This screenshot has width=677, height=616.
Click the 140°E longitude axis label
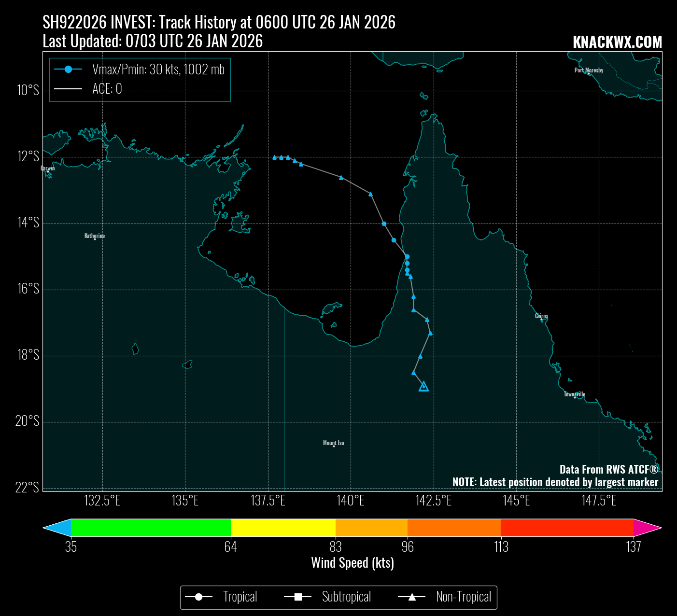pos(351,501)
